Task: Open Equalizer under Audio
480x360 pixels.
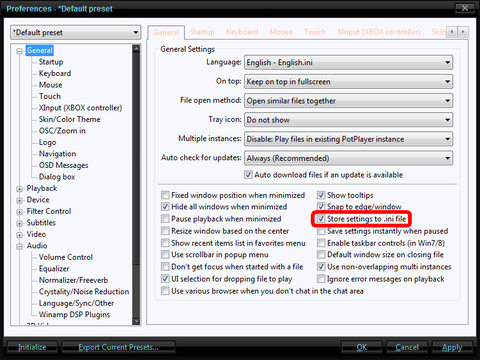Action: point(54,269)
